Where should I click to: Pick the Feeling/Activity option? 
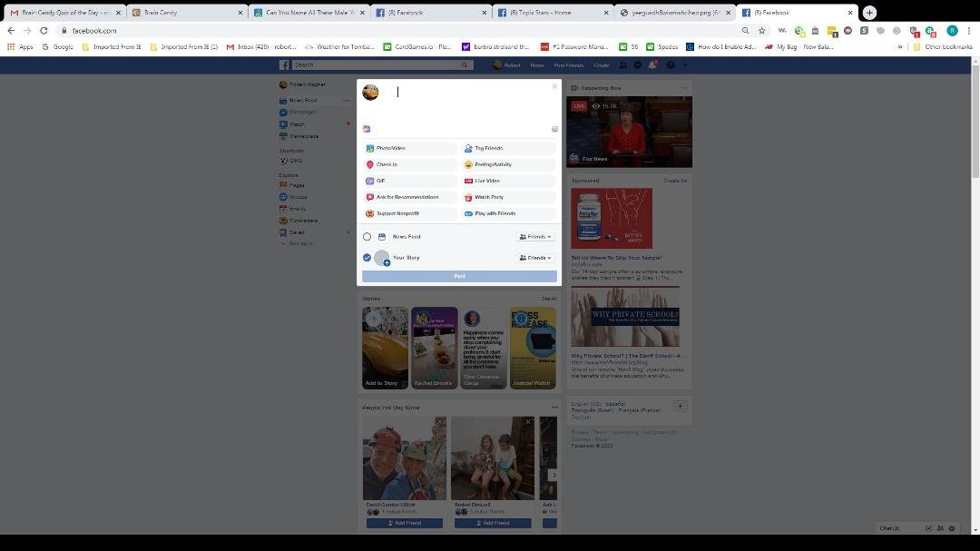(x=508, y=164)
